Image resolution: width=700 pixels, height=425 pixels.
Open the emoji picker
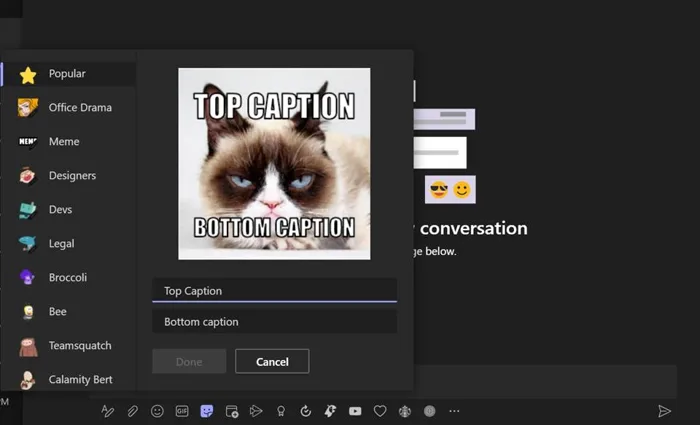click(x=157, y=411)
